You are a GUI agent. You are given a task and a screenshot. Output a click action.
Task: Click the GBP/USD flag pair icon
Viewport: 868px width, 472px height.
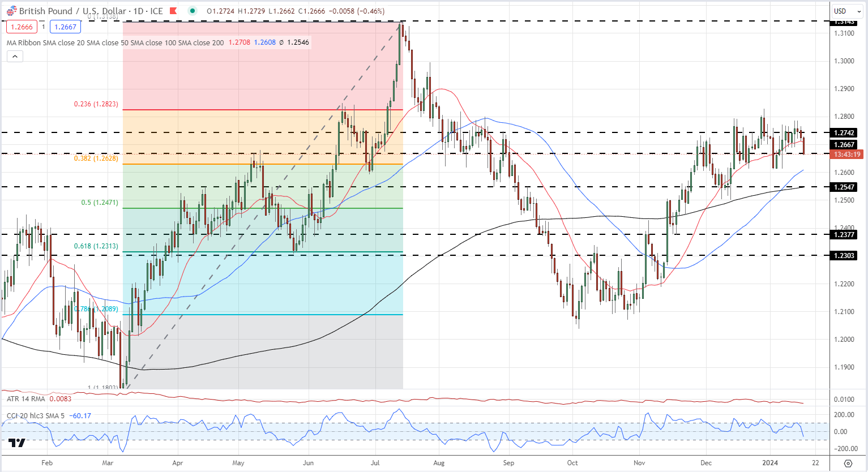[x=11, y=11]
